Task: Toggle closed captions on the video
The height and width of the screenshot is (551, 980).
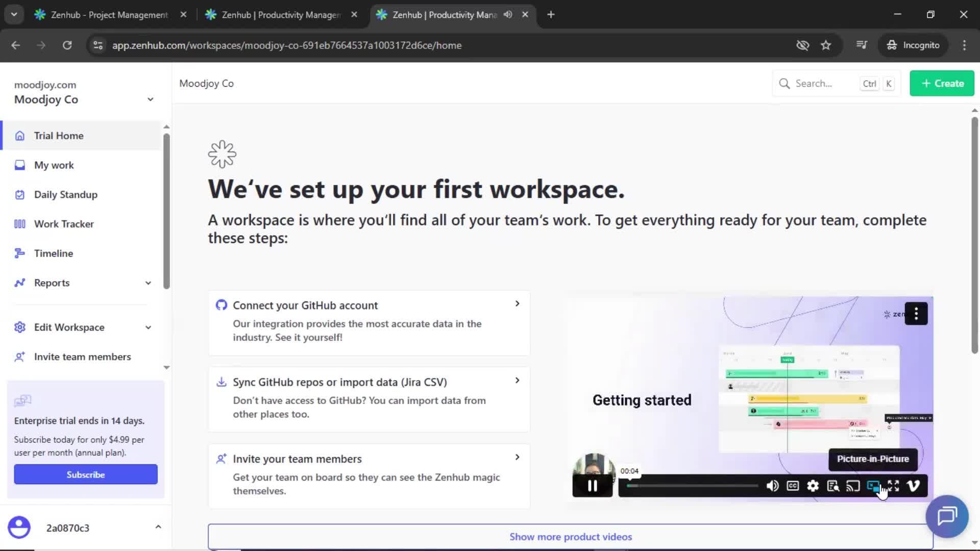Action: tap(792, 486)
